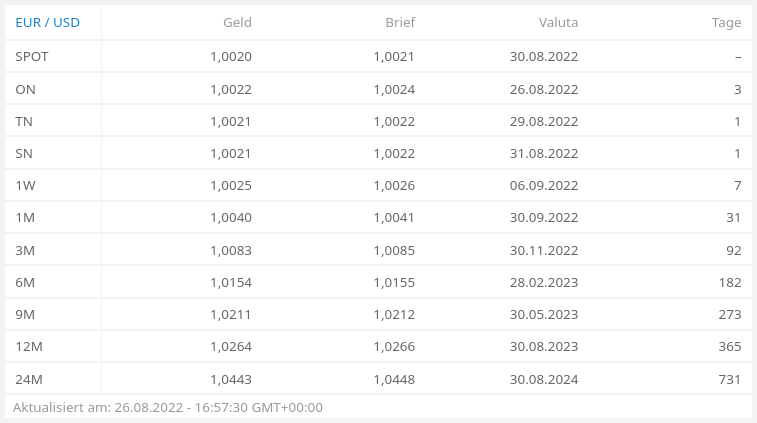Select the 6M tenor row label
This screenshot has height=423, width=757.
tap(26, 282)
